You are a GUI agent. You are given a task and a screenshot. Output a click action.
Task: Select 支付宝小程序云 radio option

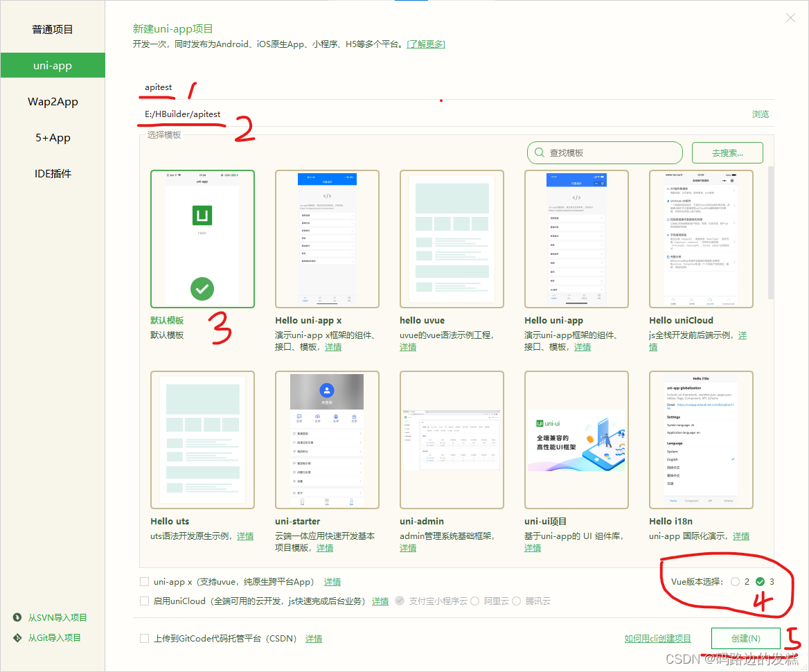pyautogui.click(x=400, y=601)
